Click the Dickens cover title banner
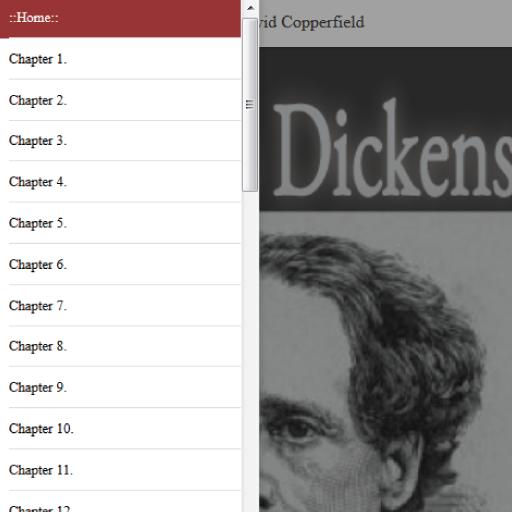 click(x=386, y=129)
